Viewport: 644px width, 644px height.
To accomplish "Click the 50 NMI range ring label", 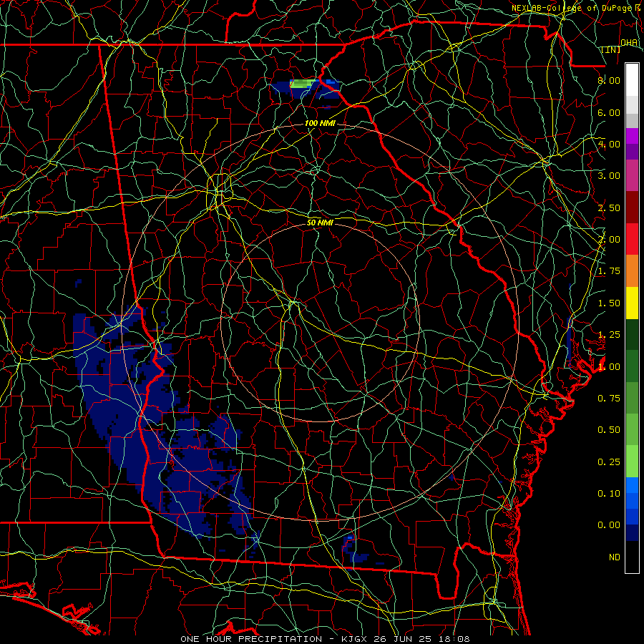I will pos(320,223).
